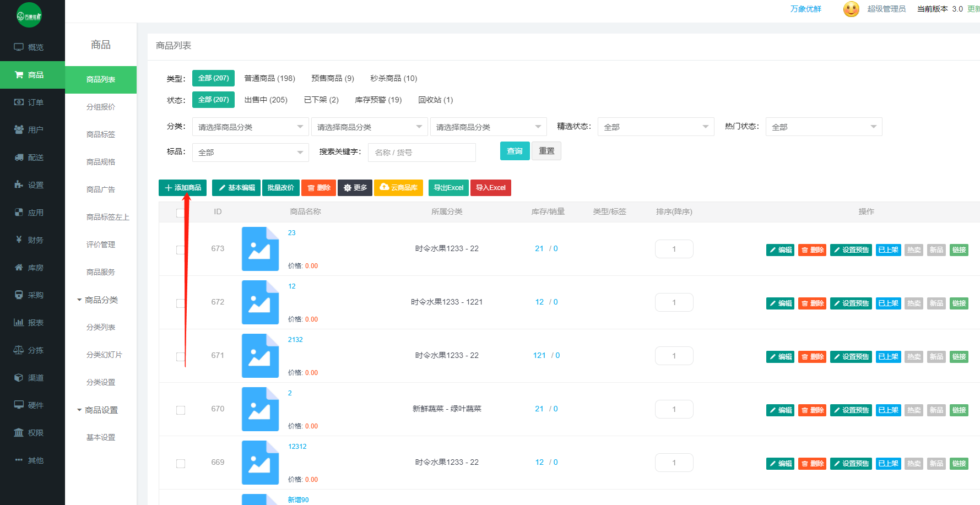This screenshot has width=980, height=505.
Task: Open the 概览 overview sidebar icon
Action: tap(19, 47)
